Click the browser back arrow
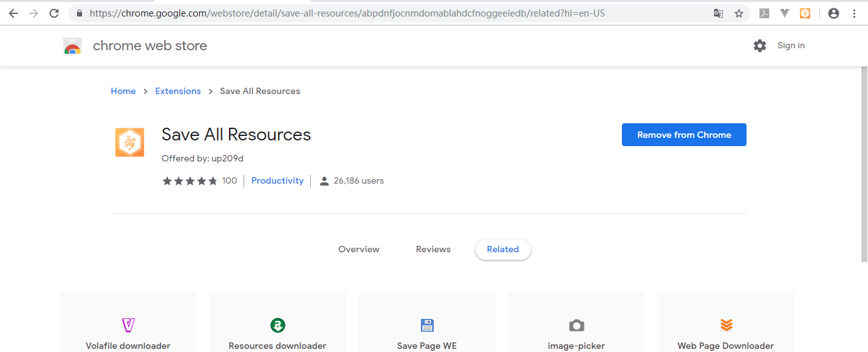Viewport: 868px width, 352px height. pyautogui.click(x=13, y=13)
